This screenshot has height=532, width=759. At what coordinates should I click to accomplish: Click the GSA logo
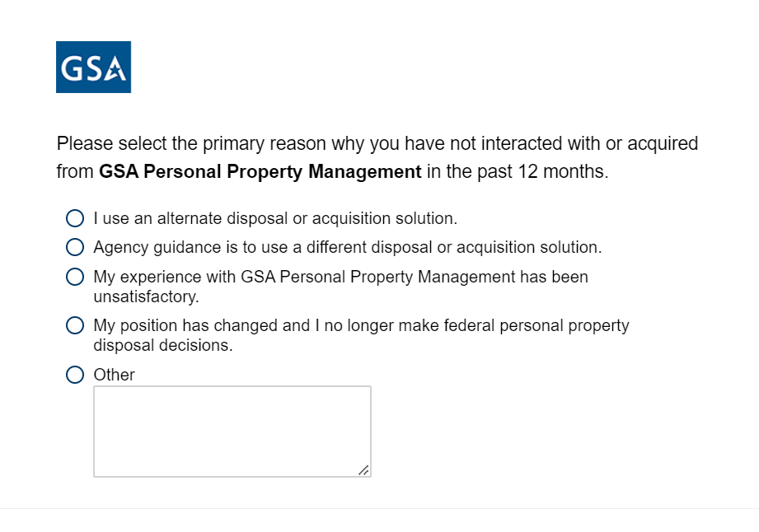click(x=93, y=67)
